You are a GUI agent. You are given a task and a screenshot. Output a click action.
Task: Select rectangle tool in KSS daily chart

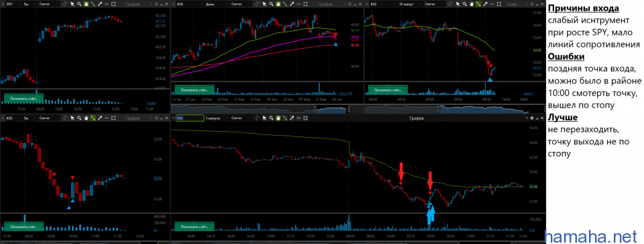tap(305, 4)
